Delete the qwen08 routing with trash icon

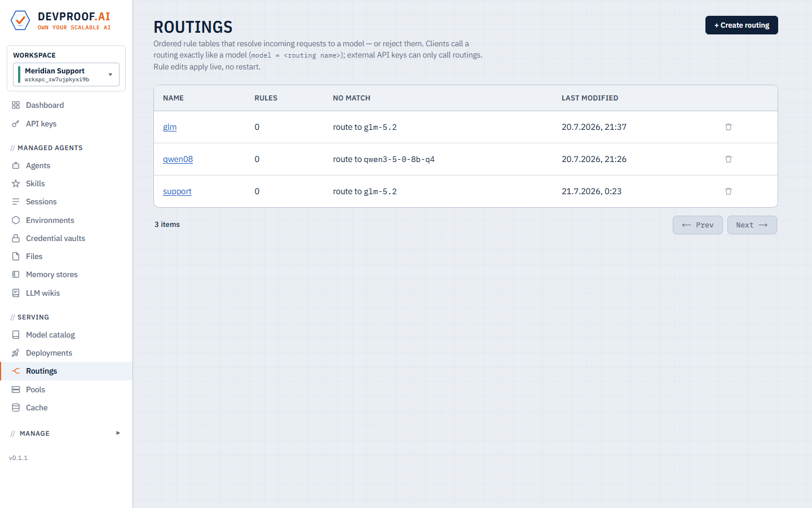[729, 159]
